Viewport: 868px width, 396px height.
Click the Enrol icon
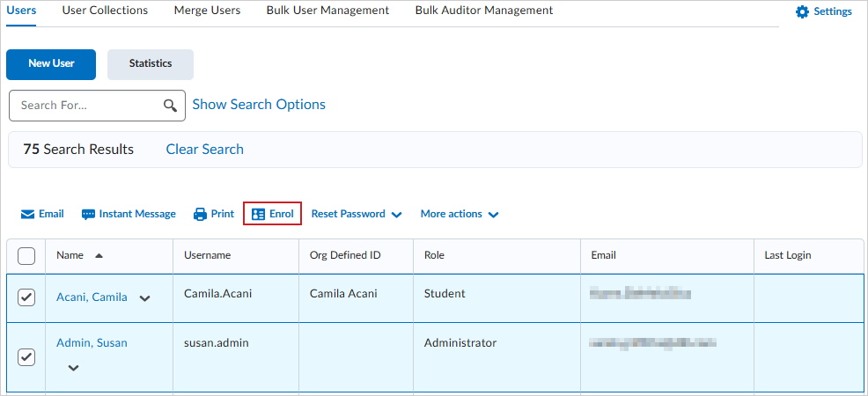(258, 214)
